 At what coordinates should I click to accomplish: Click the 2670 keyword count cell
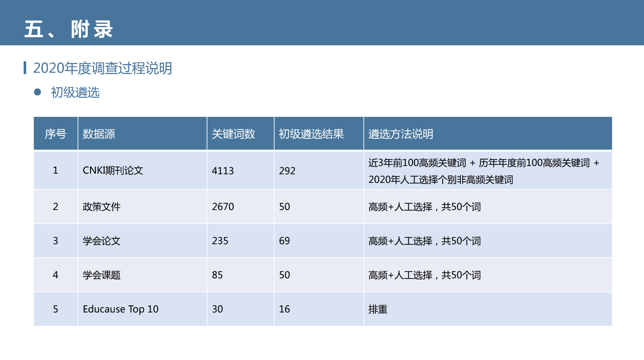point(223,207)
